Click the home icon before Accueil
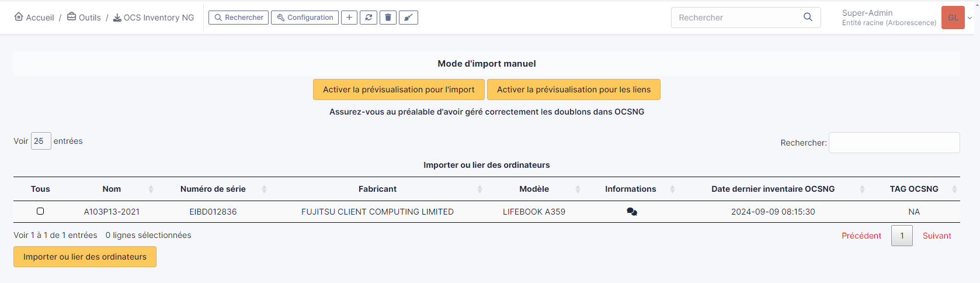The image size is (980, 283). tap(19, 16)
